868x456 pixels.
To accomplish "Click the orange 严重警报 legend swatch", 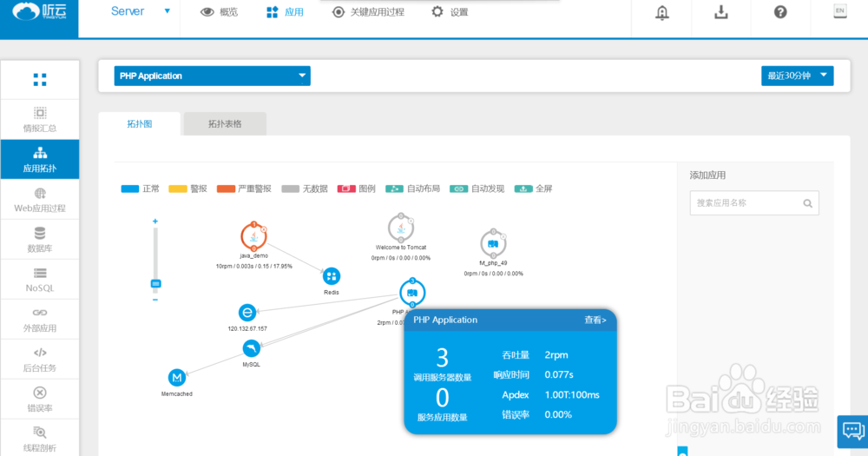I will [x=226, y=189].
